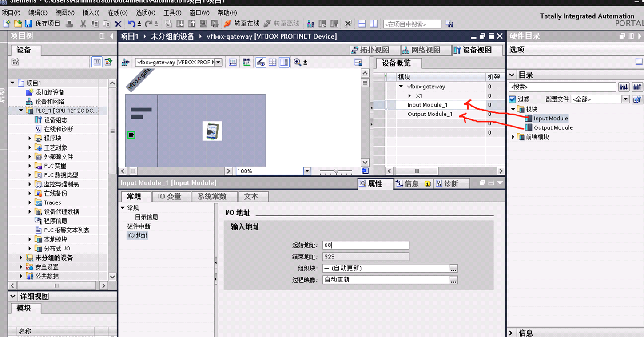Viewport: 644px width, 337px height.
Task: Open the 在线(O) menu
Action: click(118, 12)
